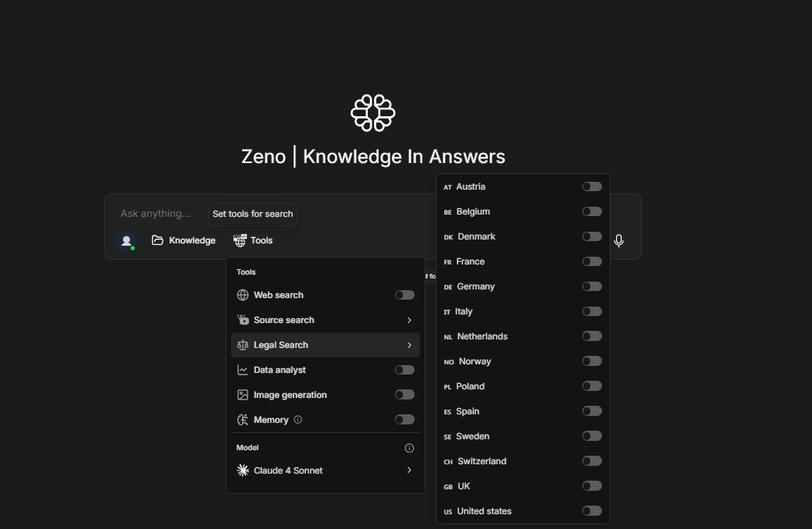Click the United states country label

484,511
